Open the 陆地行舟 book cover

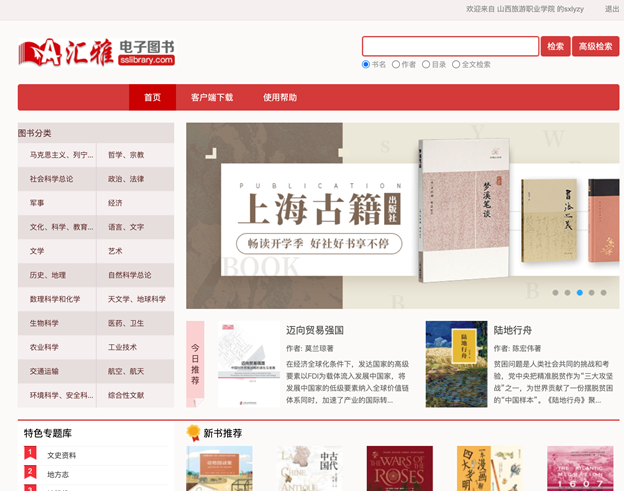[x=456, y=364]
